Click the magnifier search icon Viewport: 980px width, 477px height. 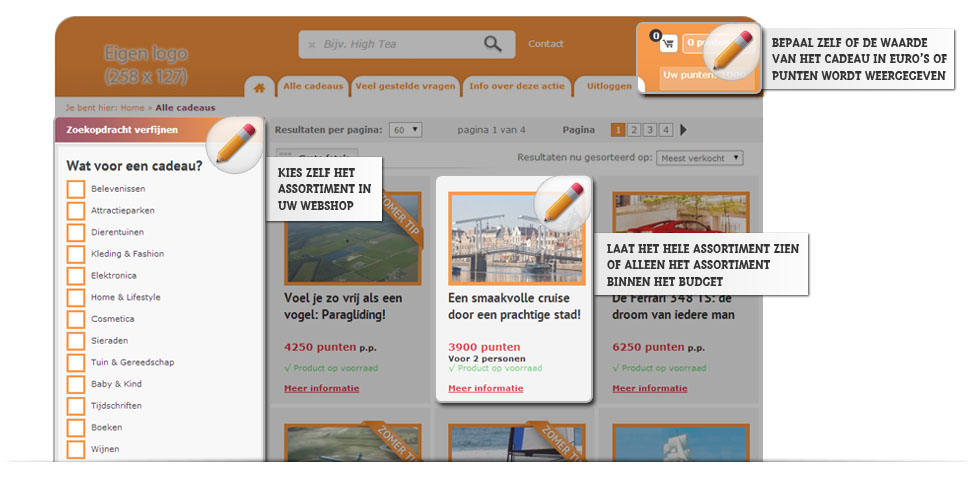point(493,44)
